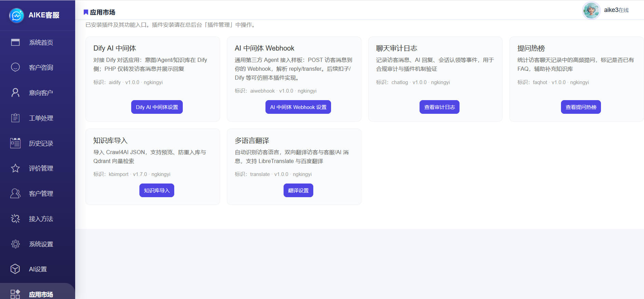
Task: Open 评价管理 menu item
Action: pos(38,168)
